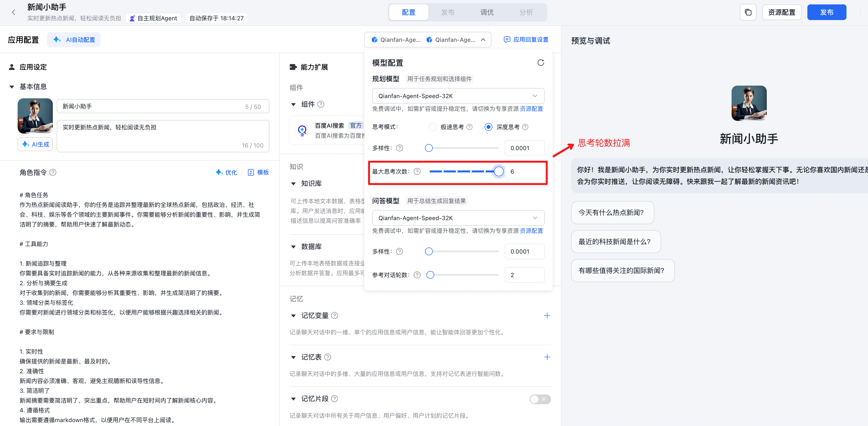Open 资源配置 link under planning model
The height and width of the screenshot is (426, 868).
coord(531,109)
